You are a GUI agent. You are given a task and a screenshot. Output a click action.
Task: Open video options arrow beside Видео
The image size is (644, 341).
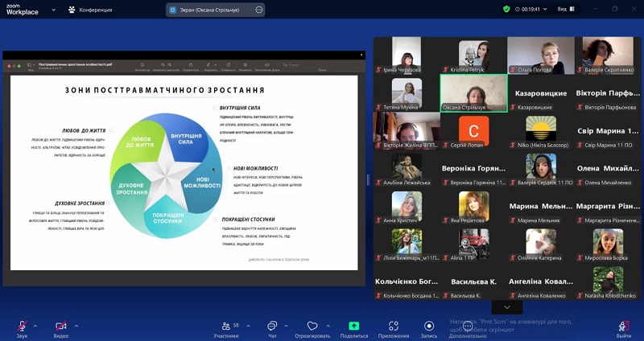(76, 327)
